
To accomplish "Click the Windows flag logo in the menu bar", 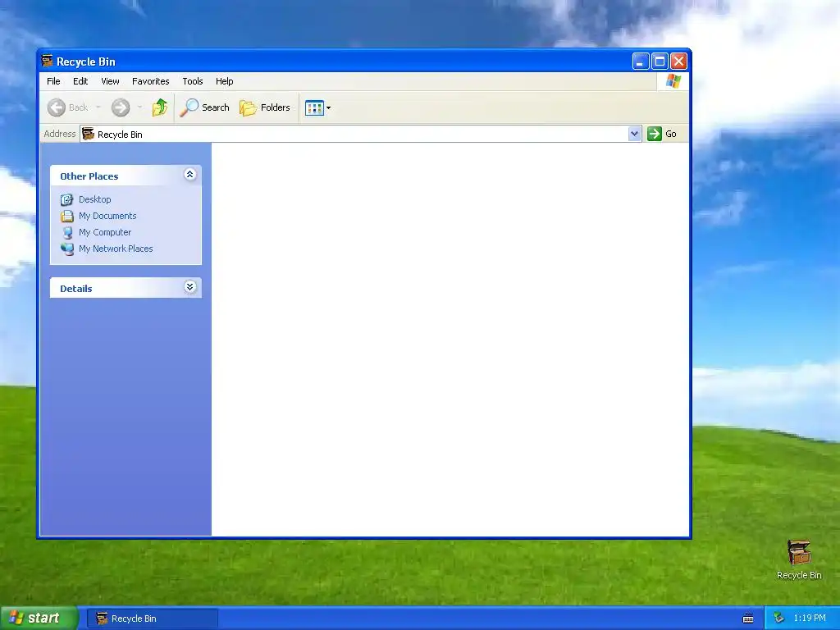I will 673,81.
